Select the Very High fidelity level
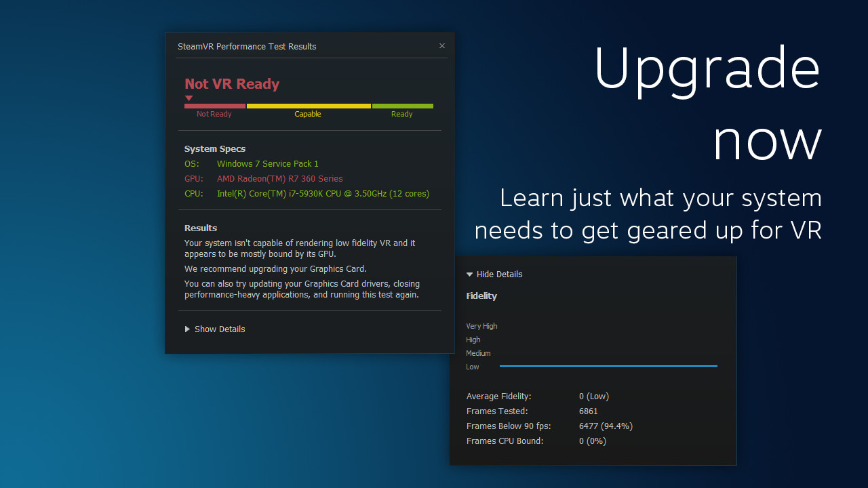 481,326
